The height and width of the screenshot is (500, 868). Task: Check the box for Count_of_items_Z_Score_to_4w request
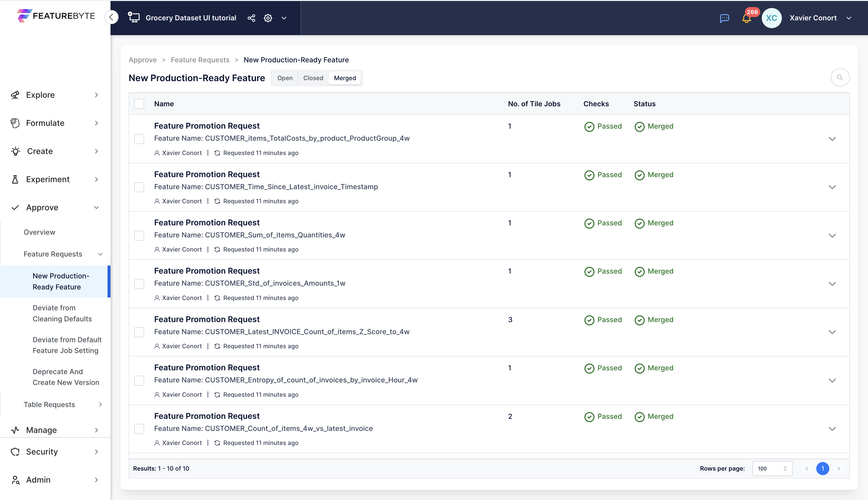139,332
